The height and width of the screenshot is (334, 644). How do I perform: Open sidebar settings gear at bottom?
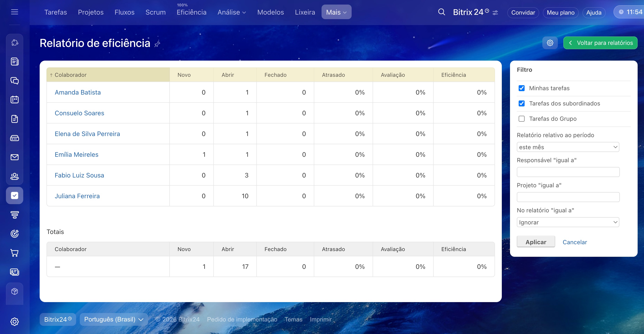[x=15, y=321]
